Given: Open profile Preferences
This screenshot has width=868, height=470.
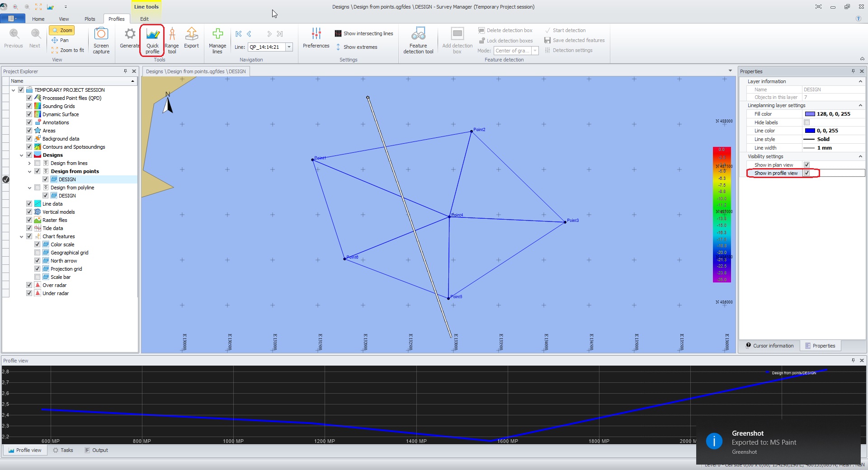Looking at the screenshot, I should coord(316,38).
